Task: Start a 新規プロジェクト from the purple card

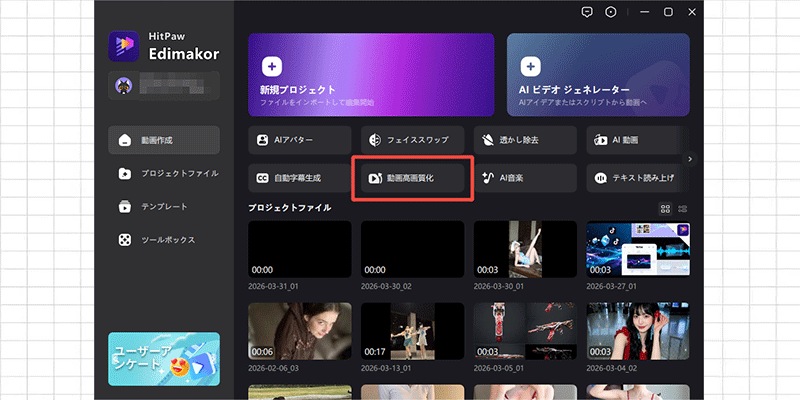Action: [x=371, y=75]
